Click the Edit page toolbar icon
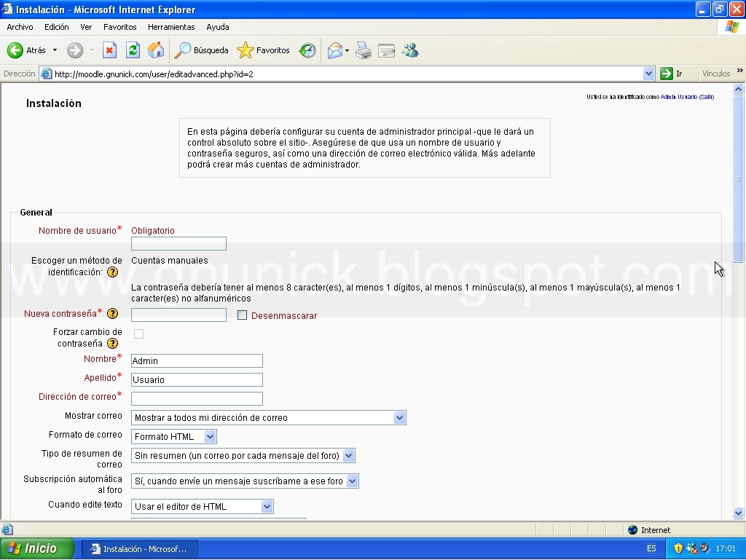746x560 pixels. [x=386, y=50]
